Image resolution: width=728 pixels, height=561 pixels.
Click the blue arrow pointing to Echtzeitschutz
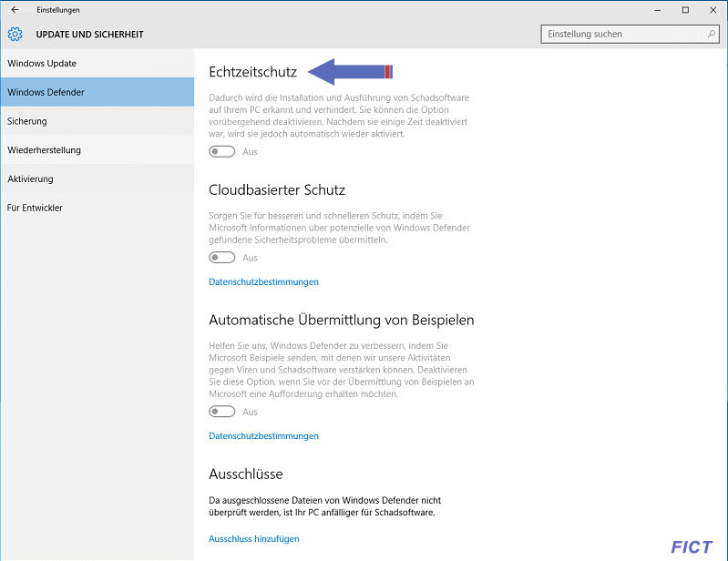351,71
